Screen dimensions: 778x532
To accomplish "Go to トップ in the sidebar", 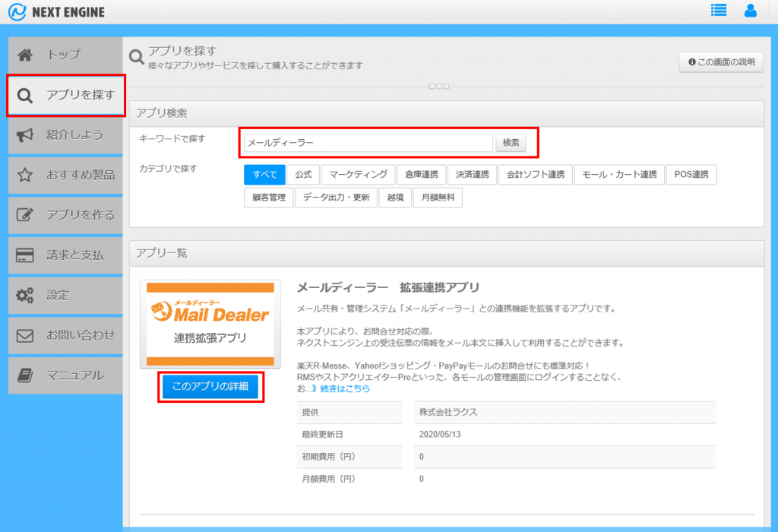I will click(65, 55).
